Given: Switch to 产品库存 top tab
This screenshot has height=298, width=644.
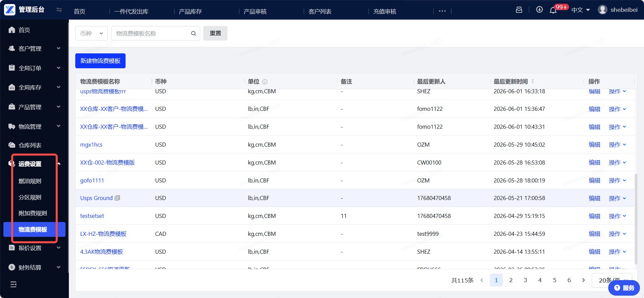Looking at the screenshot, I should pyautogui.click(x=190, y=11).
